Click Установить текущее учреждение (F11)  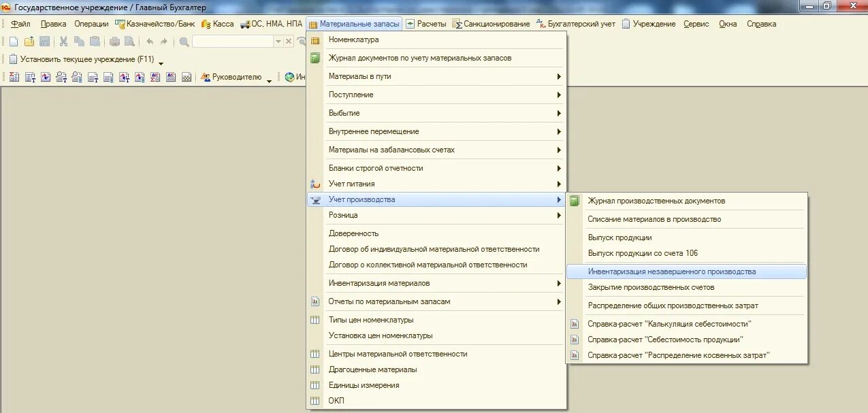(x=82, y=59)
